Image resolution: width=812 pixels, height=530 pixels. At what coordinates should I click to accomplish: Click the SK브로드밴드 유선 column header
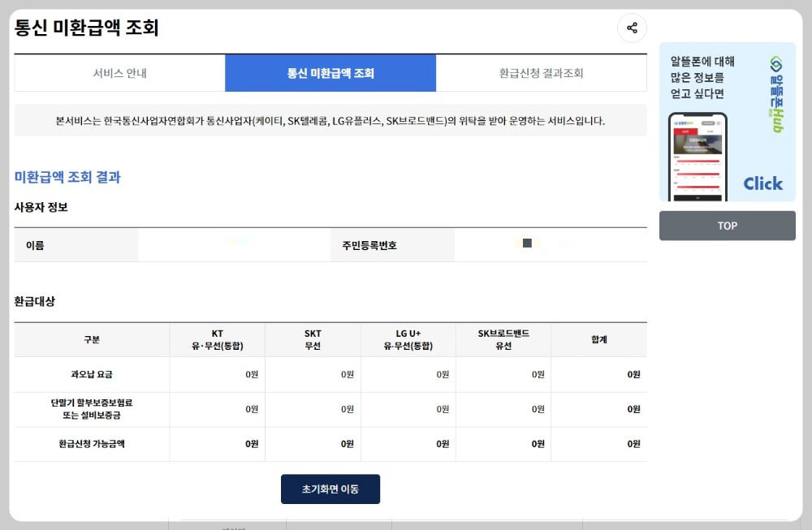[x=503, y=340]
